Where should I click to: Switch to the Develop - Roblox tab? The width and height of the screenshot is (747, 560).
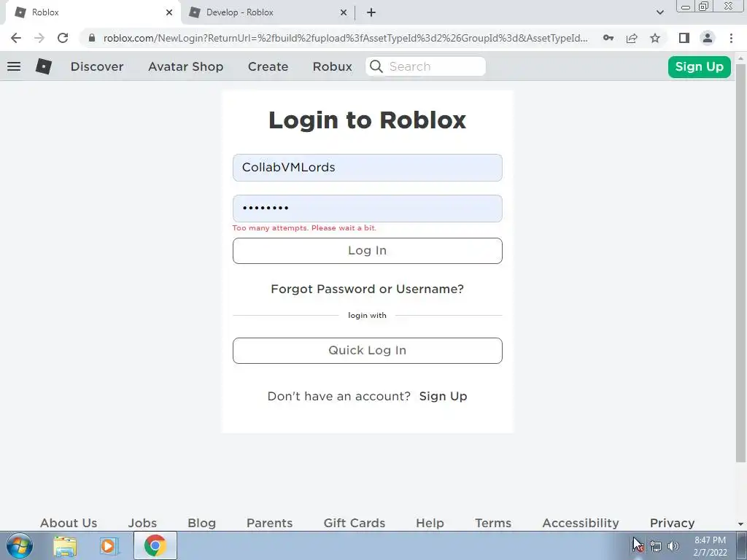click(267, 12)
